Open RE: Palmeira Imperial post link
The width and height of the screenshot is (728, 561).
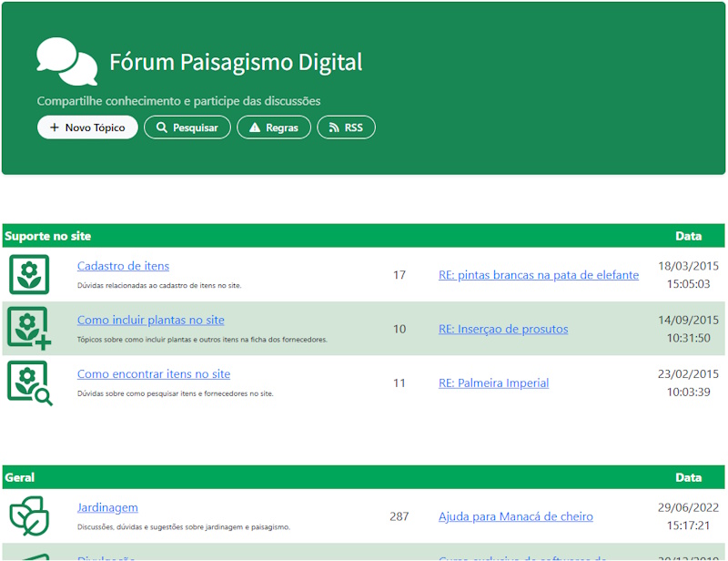493,382
